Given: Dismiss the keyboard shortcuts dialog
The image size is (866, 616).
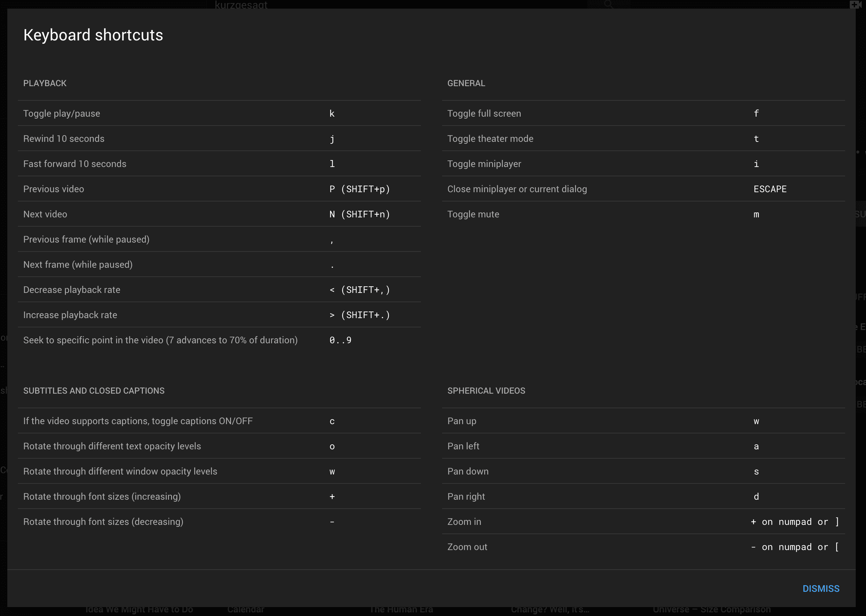Looking at the screenshot, I should coord(821,588).
